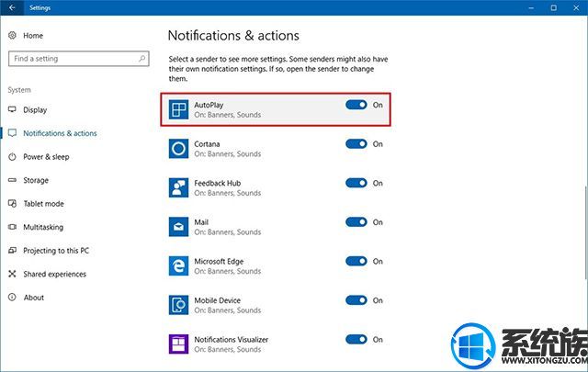Select Multitasking in the sidebar

click(43, 227)
